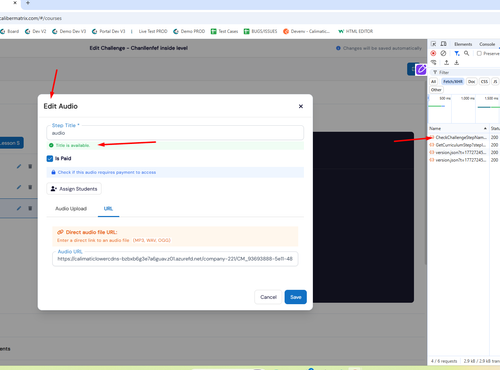Image resolution: width=500 pixels, height=370 pixels.
Task: Enable the Preserve log checkbox
Action: (x=479, y=54)
